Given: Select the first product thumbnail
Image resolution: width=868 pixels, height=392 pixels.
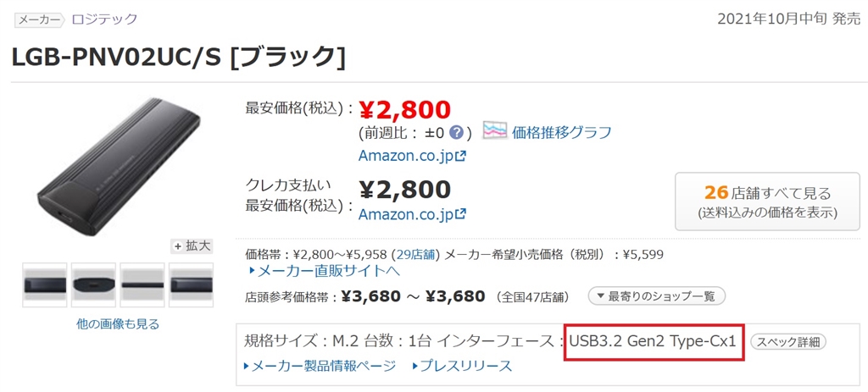Looking at the screenshot, I should pos(44,284).
